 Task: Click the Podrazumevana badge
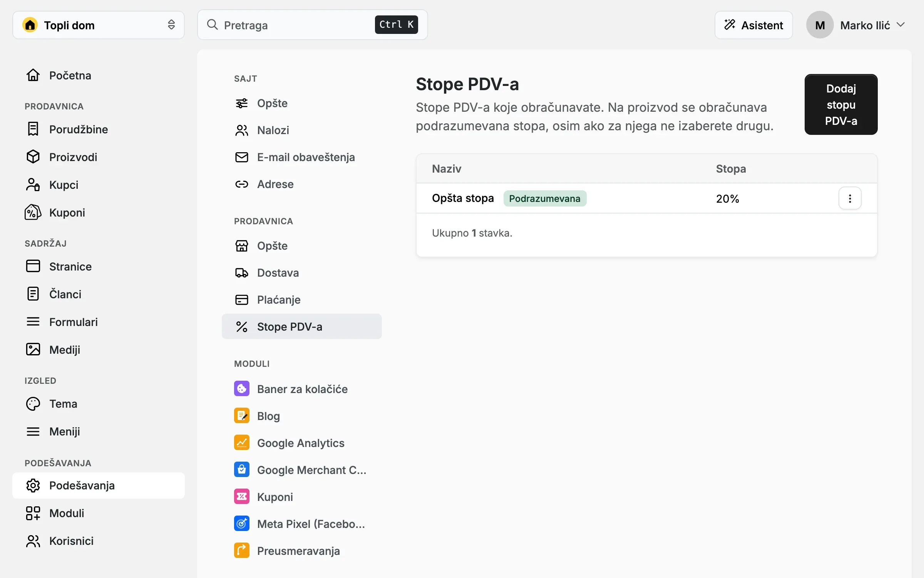(x=544, y=198)
